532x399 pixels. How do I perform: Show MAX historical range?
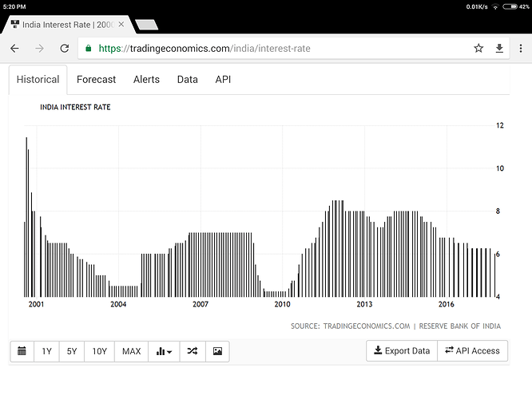click(132, 351)
